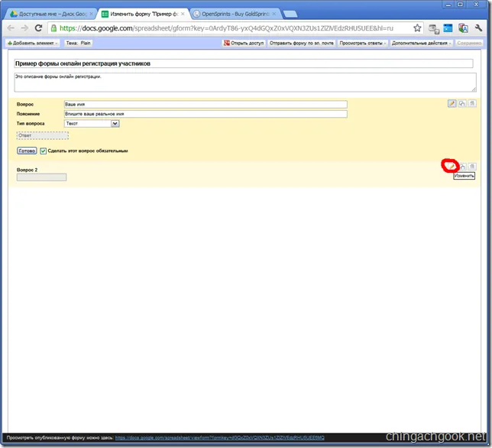Screen dimensions: 492x448
Task: Open 'Просмотреть ответы' dropdown menu
Action: coord(363,43)
